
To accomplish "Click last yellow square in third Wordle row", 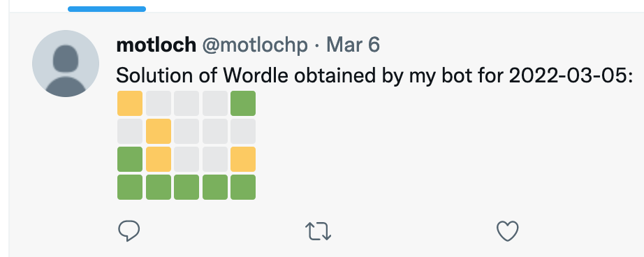I will [x=243, y=159].
